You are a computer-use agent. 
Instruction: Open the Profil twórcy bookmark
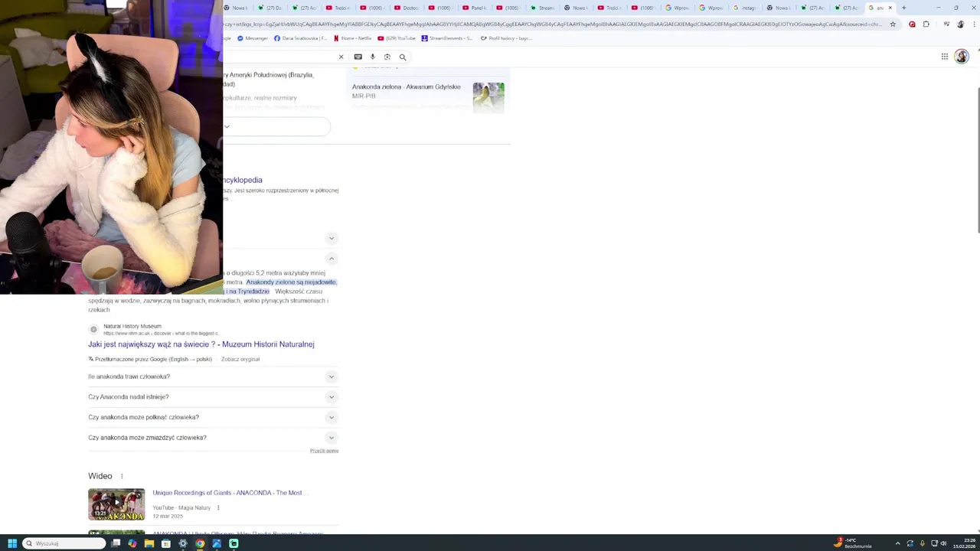[x=506, y=38]
